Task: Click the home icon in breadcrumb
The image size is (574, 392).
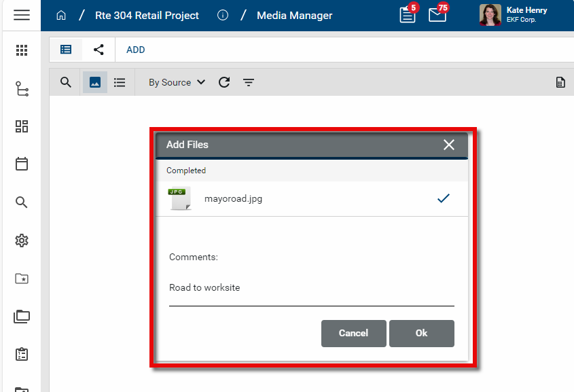Action: coord(61,15)
